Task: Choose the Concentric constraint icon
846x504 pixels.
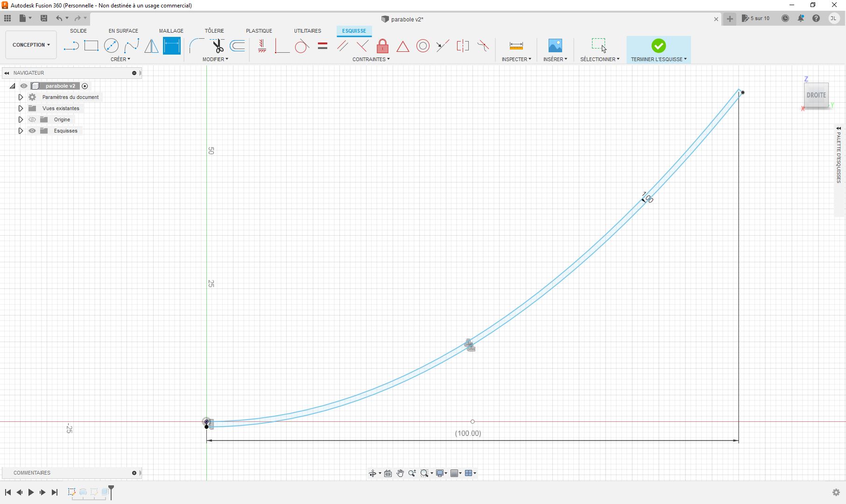Action: tap(423, 46)
